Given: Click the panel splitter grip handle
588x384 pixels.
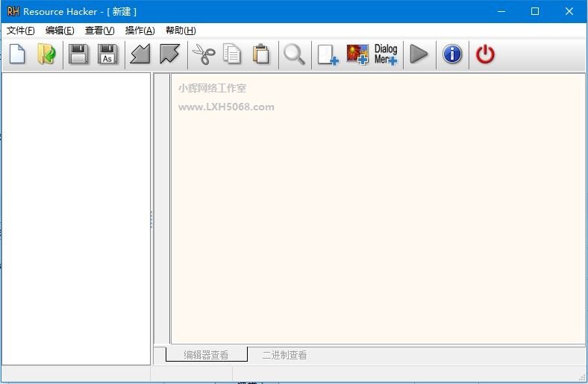Looking at the screenshot, I should (x=151, y=219).
